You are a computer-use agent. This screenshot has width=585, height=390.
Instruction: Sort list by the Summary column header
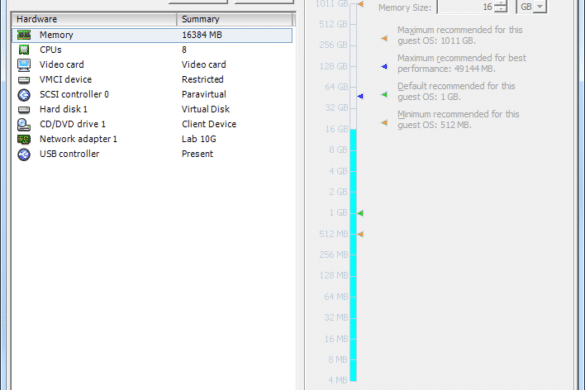pos(235,19)
